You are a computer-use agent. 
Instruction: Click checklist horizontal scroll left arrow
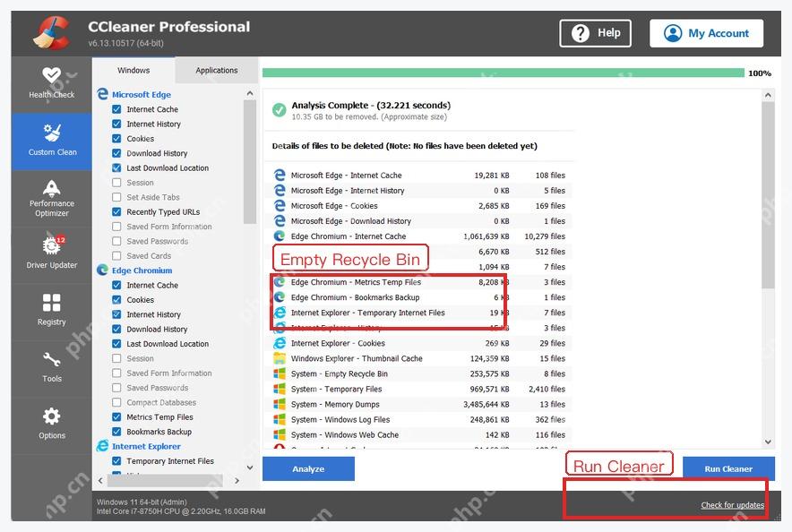[100, 481]
